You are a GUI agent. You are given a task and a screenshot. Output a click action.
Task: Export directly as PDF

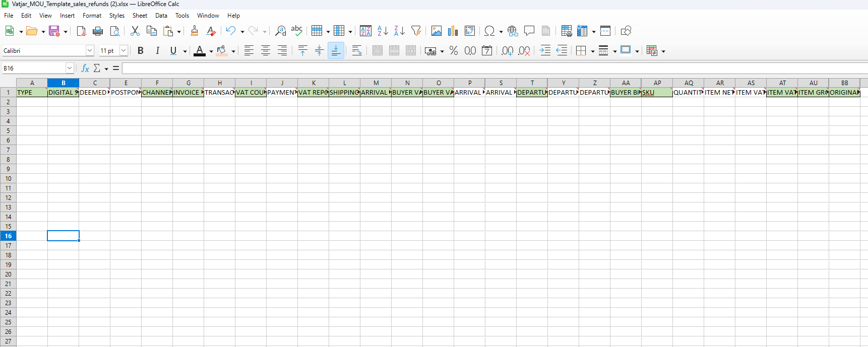(x=81, y=31)
